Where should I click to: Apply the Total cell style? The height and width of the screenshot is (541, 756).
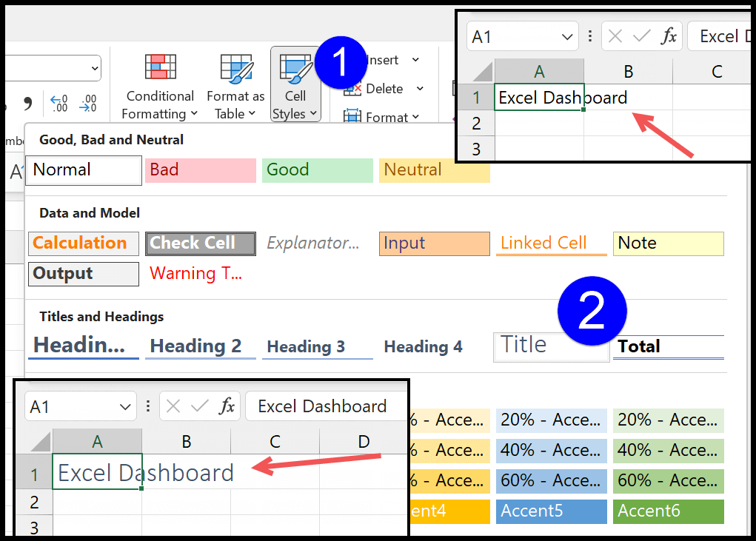click(x=668, y=346)
